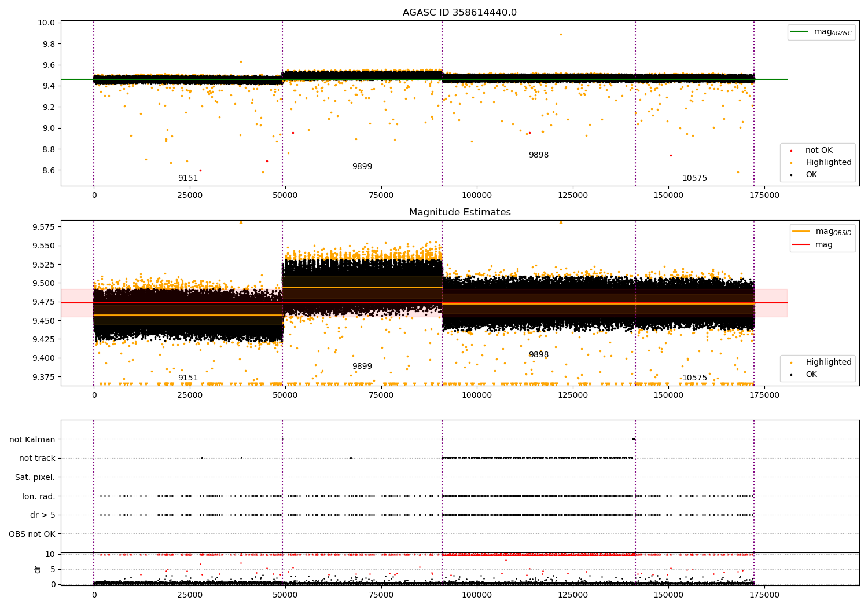Screen dimensions: 868x608
Task: Click y-axis tick 9.575 on the middle plot
Action: tap(44, 227)
